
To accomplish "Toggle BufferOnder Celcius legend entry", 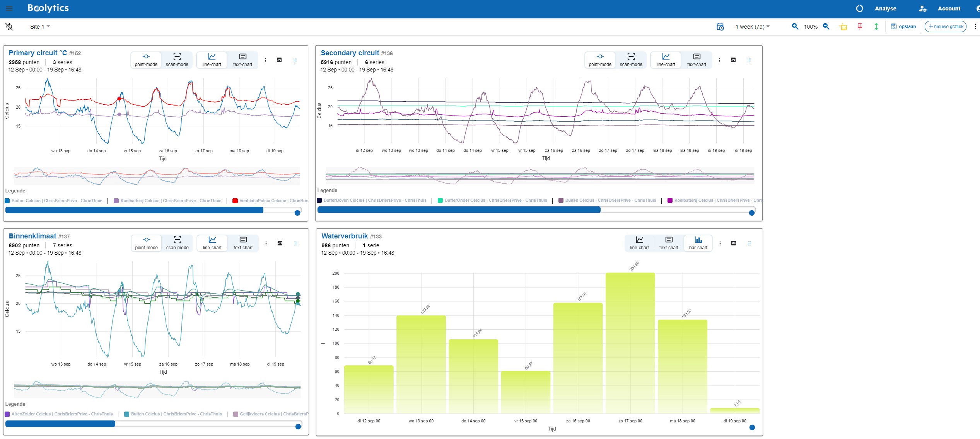I will [492, 200].
